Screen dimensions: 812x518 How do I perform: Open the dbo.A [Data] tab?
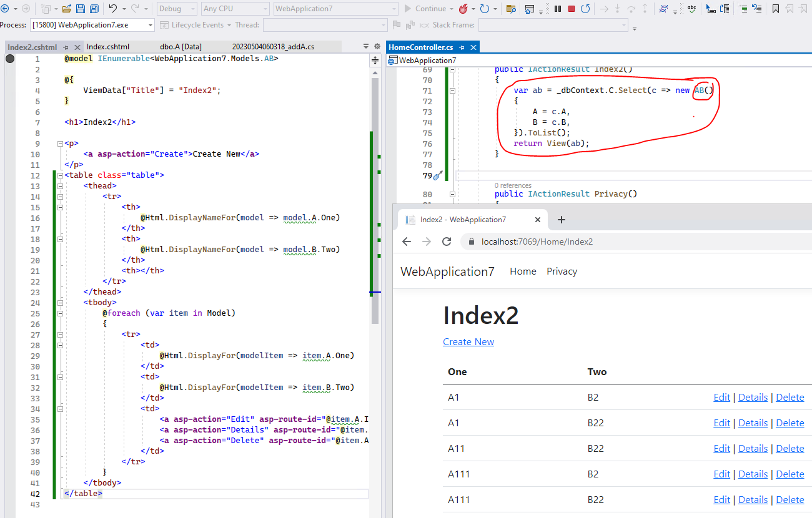pyautogui.click(x=181, y=47)
